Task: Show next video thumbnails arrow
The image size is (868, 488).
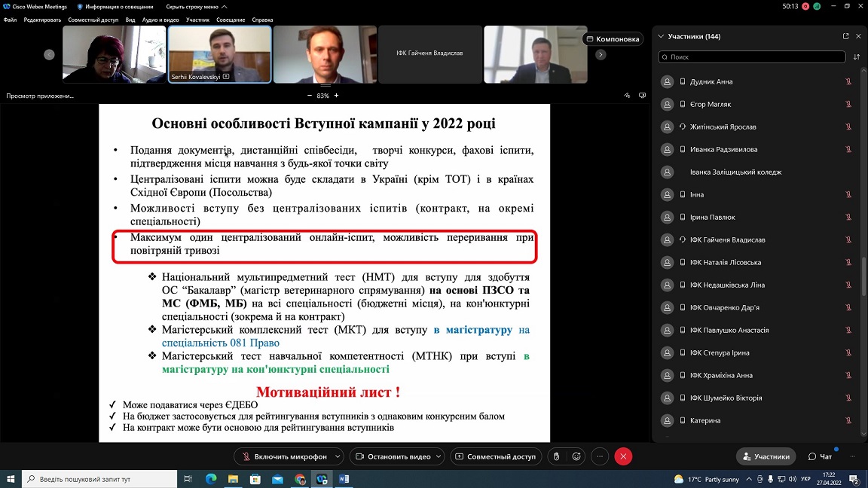Action: pos(601,54)
